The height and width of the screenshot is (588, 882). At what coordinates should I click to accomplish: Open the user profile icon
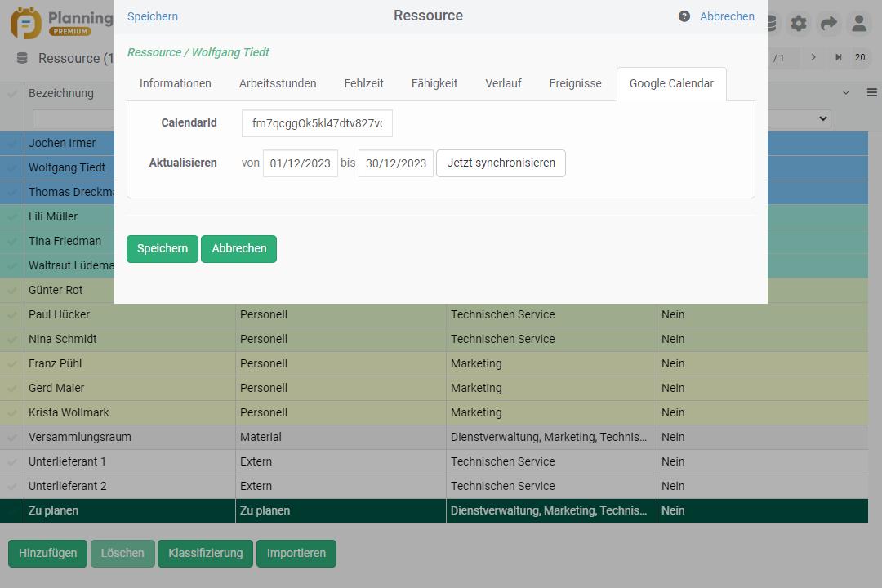point(858,24)
